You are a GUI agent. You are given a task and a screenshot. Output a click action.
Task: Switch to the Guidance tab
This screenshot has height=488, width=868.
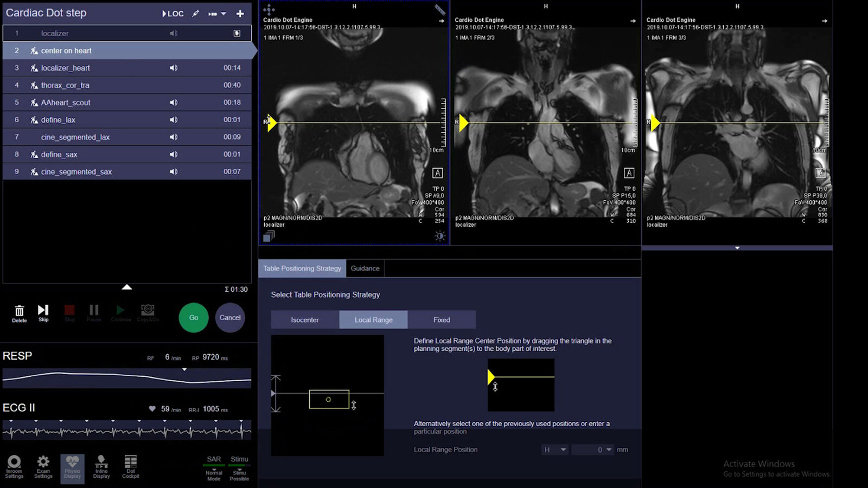pos(365,268)
